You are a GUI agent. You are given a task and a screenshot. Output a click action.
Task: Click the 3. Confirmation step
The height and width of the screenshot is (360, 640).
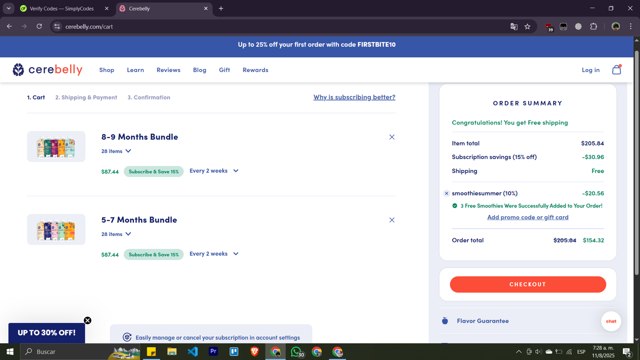coord(149,97)
